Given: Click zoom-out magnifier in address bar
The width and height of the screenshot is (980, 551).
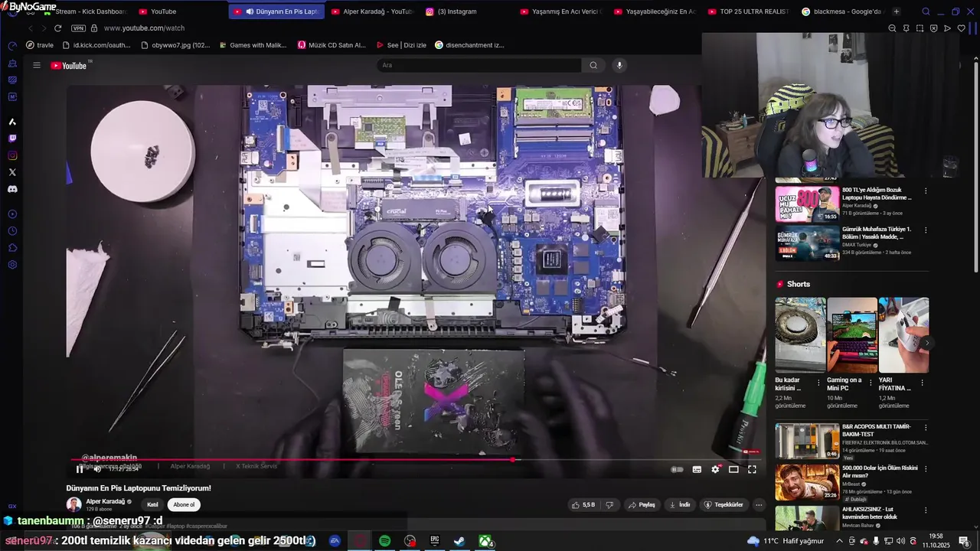Looking at the screenshot, I should 892,28.
